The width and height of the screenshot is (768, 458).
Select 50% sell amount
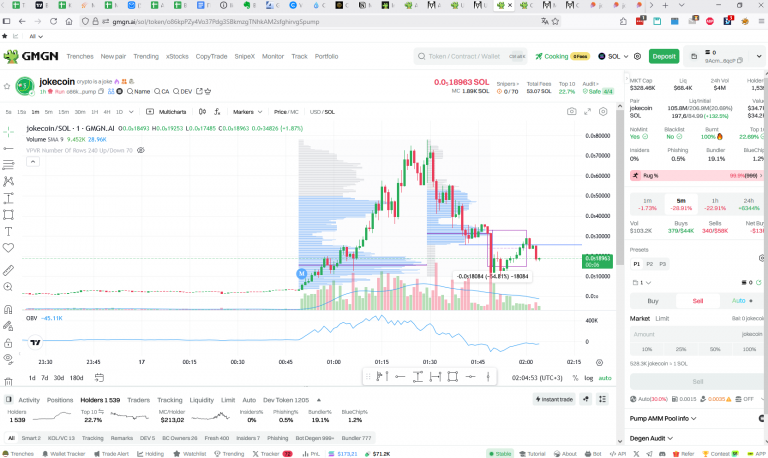(715, 349)
